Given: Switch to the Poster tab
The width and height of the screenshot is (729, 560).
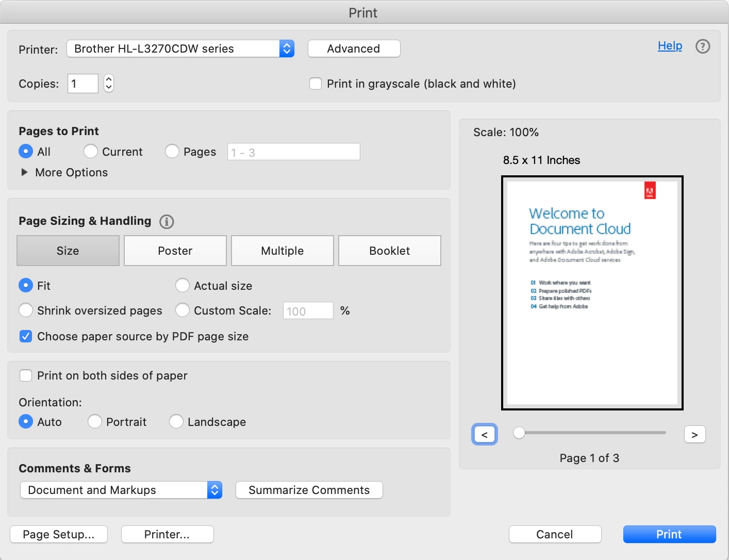Looking at the screenshot, I should pyautogui.click(x=175, y=251).
